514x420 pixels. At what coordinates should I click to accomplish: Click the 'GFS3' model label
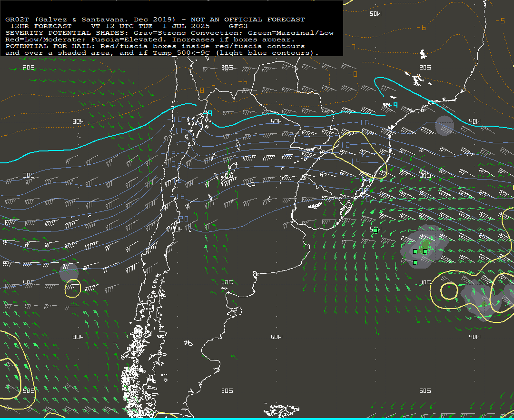point(238,26)
